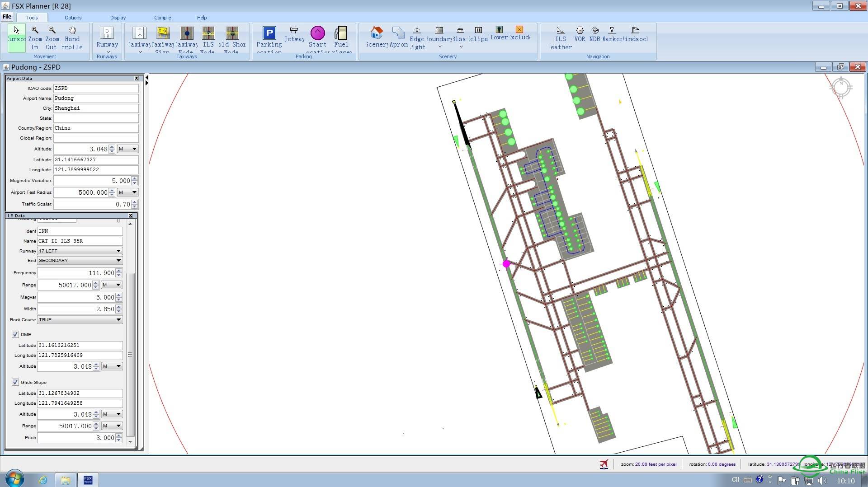
Task: Select the Fuel Trigger tool
Action: (x=341, y=38)
